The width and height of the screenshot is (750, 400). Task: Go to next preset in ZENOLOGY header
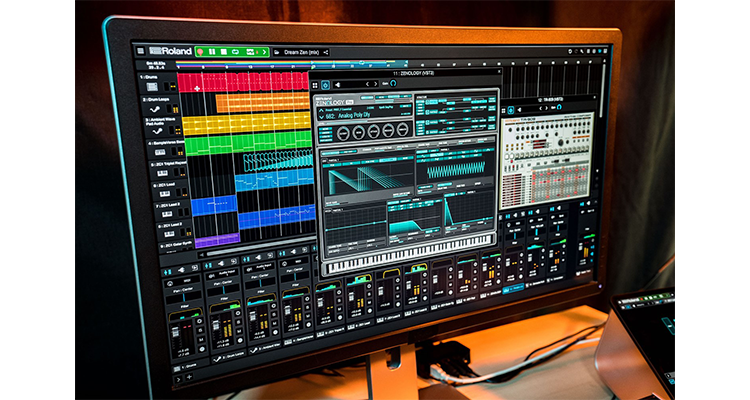375,84
